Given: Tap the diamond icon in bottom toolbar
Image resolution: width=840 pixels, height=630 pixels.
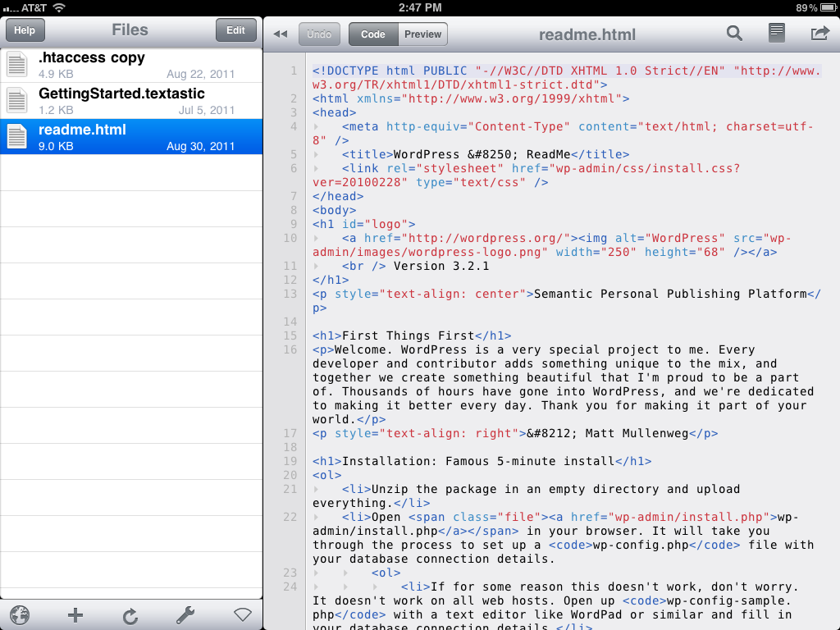Looking at the screenshot, I should pos(243,615).
